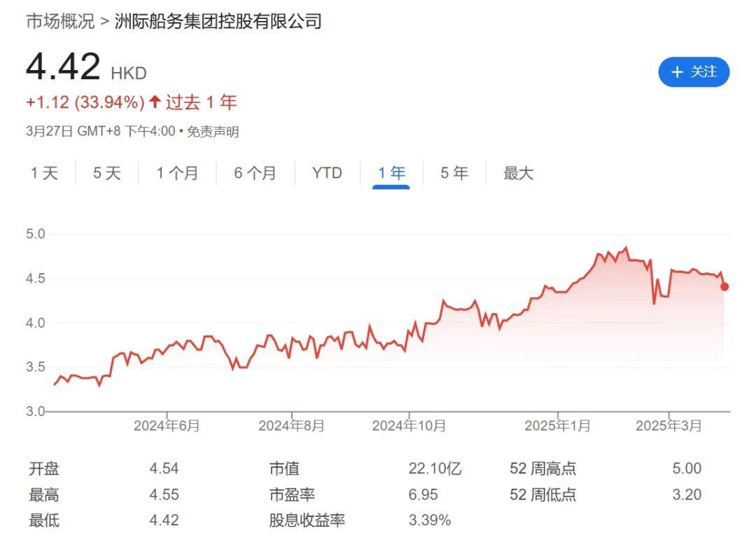Click the 2024年10月 axis label
This screenshot has height=547, width=756.
click(x=409, y=426)
